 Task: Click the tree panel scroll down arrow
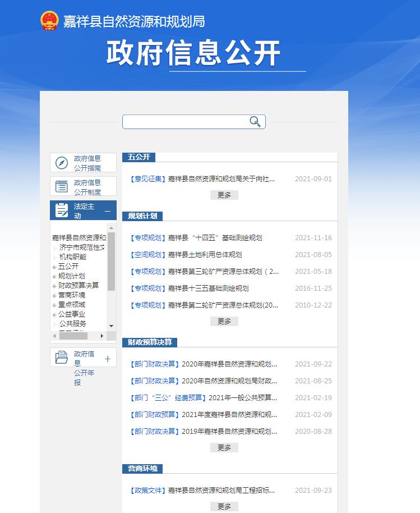[x=112, y=326]
